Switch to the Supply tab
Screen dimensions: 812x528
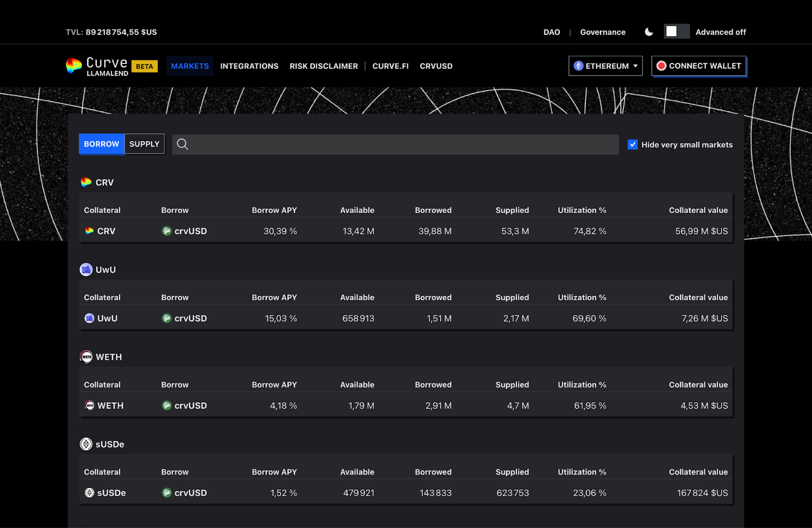[145, 144]
